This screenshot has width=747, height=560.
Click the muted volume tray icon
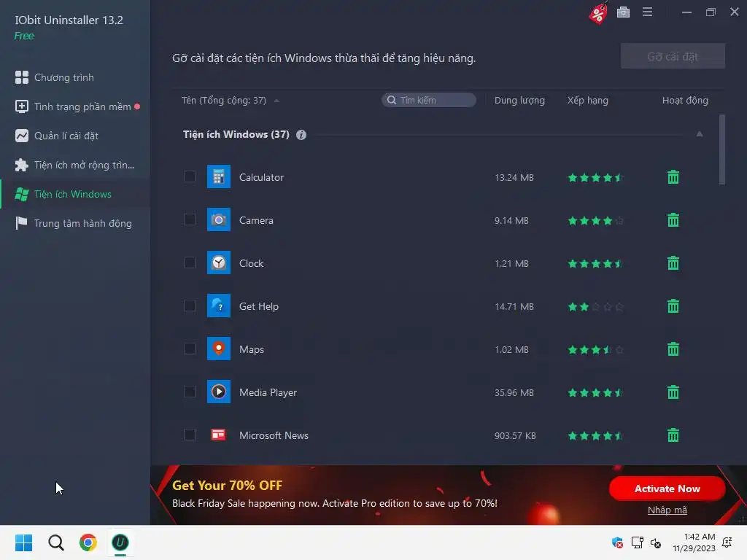pyautogui.click(x=656, y=542)
